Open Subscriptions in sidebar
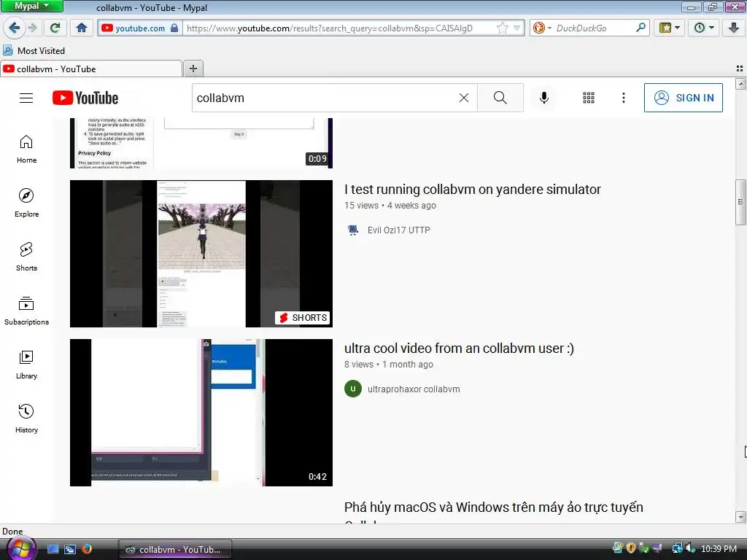Viewport: 747px width, 560px height. click(26, 310)
